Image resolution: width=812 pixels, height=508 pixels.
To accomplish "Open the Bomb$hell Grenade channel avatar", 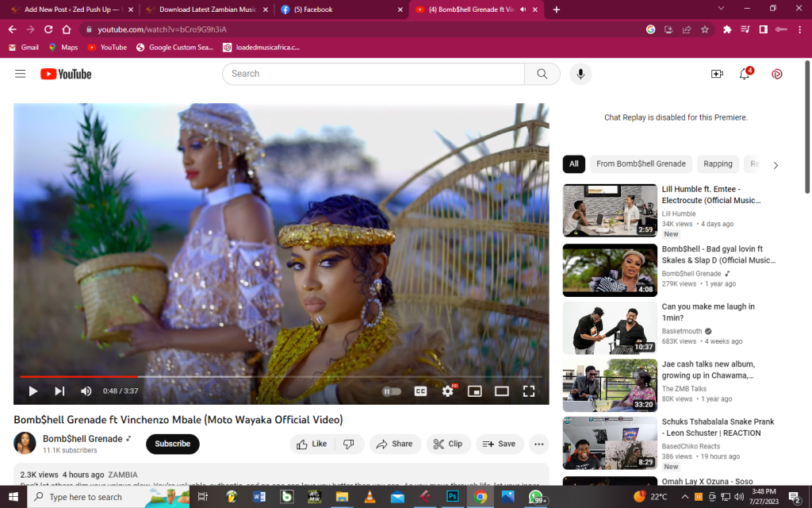I will point(25,443).
